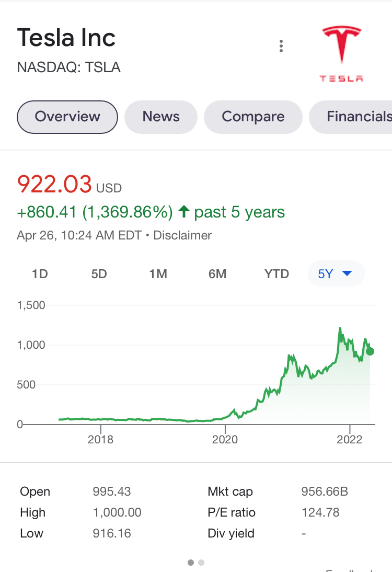Switch chart to 6M range
Screen dimensions: 392x572
[217, 273]
